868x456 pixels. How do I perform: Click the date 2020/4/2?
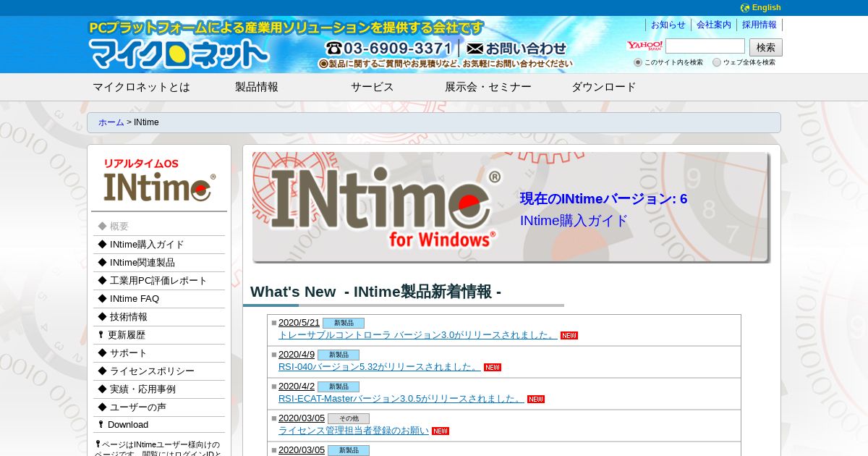[x=297, y=387]
